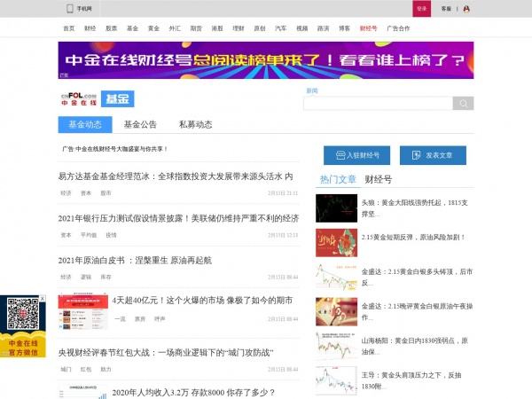Select the 新闻 search category label
Screen dimensions: 532x399
[x=312, y=90]
